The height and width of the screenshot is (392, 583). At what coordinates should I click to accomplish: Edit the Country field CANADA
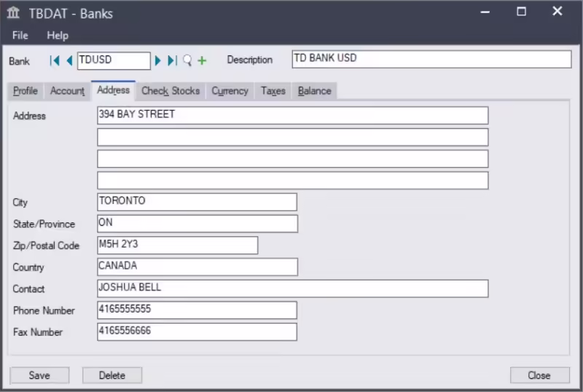tap(197, 267)
